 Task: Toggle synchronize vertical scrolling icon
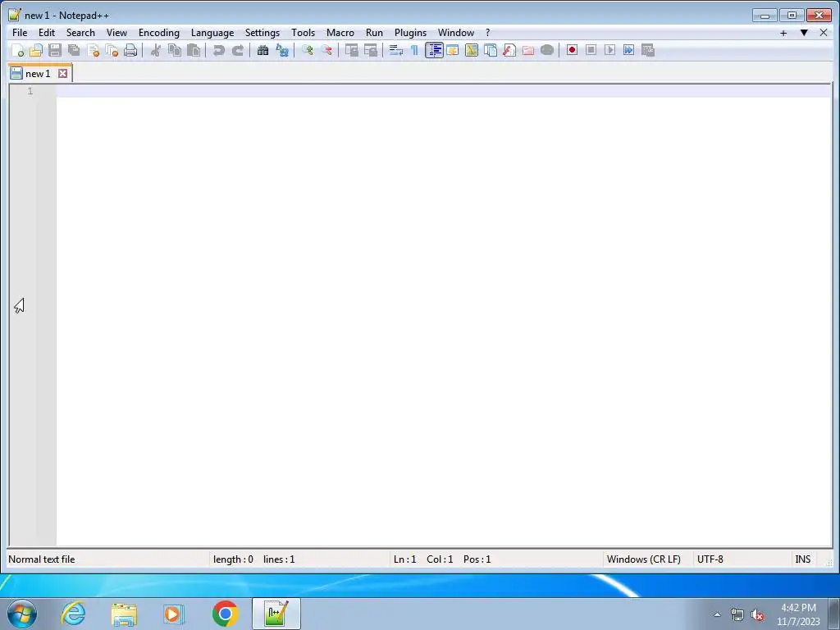[x=351, y=50]
